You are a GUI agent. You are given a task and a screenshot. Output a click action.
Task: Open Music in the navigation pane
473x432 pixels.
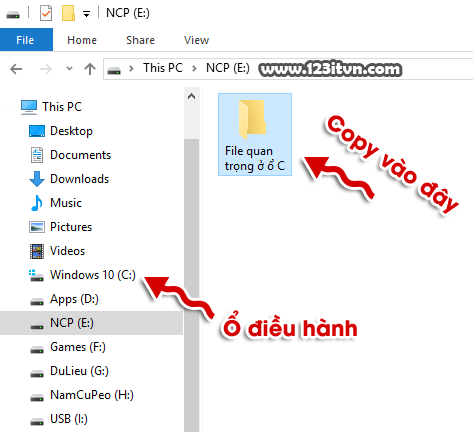[66, 203]
